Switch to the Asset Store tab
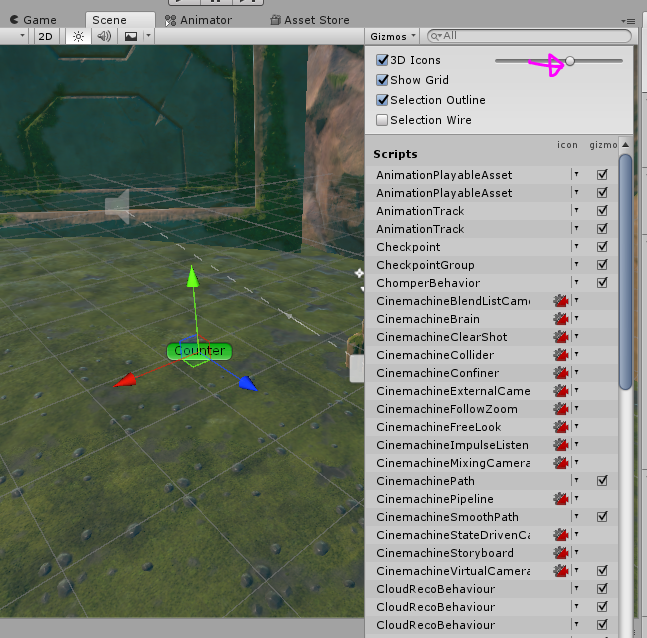The image size is (647, 638). 309,20
